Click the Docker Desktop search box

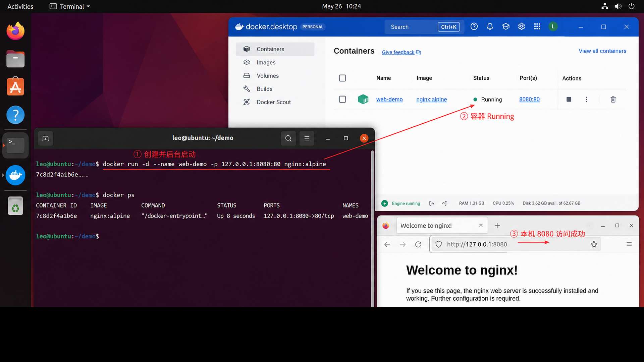(424, 27)
